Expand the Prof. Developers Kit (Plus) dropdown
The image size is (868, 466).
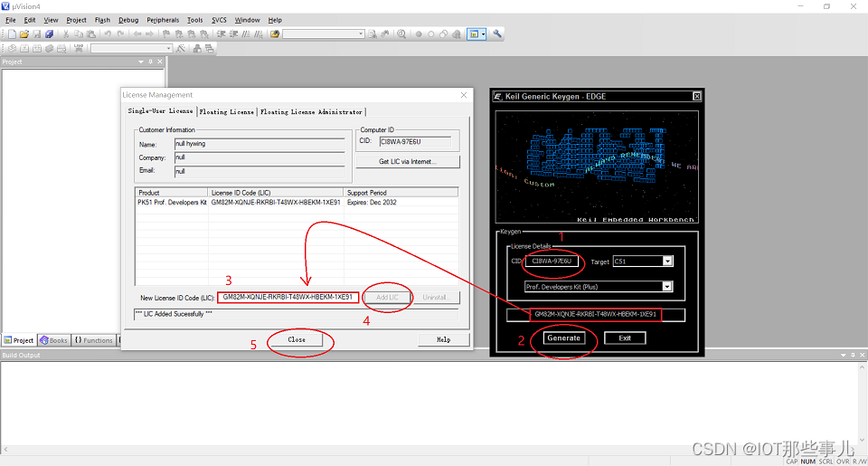[x=667, y=287]
